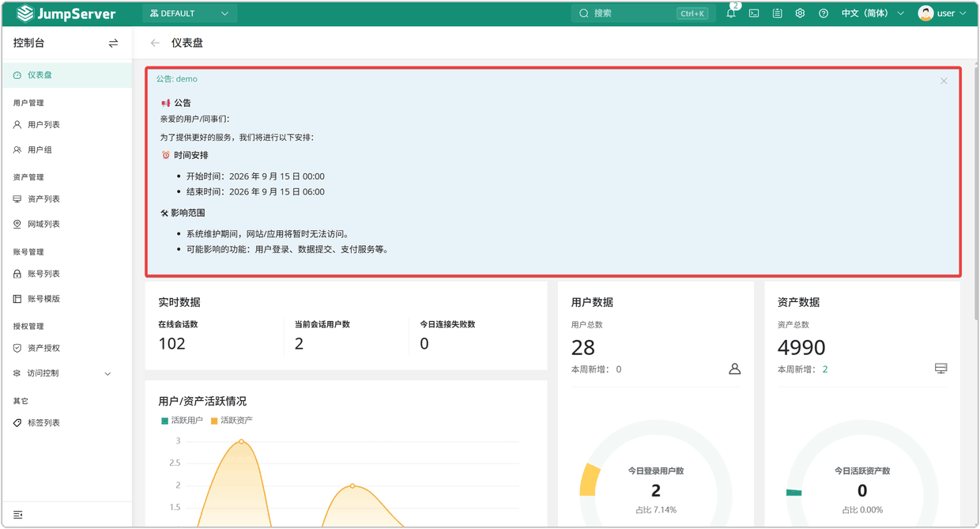Open system settings gear
The height and width of the screenshot is (529, 980).
[x=800, y=13]
